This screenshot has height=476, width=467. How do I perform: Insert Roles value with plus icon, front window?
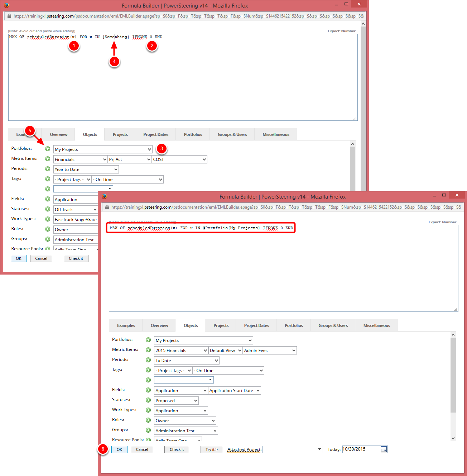point(148,420)
